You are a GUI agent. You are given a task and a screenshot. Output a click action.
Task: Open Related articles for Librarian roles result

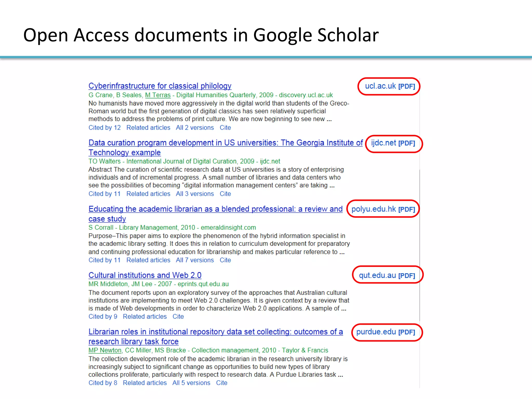coord(145,383)
